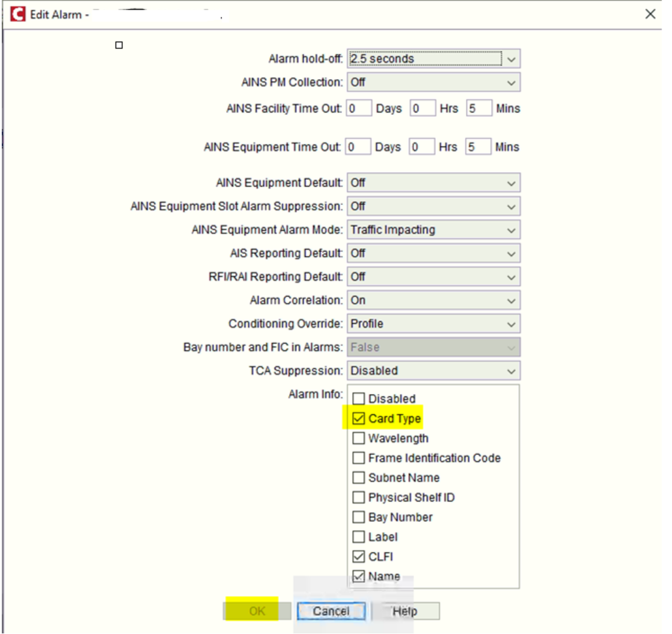Check the Frame Identification Code option
The image size is (672, 634).
(359, 458)
